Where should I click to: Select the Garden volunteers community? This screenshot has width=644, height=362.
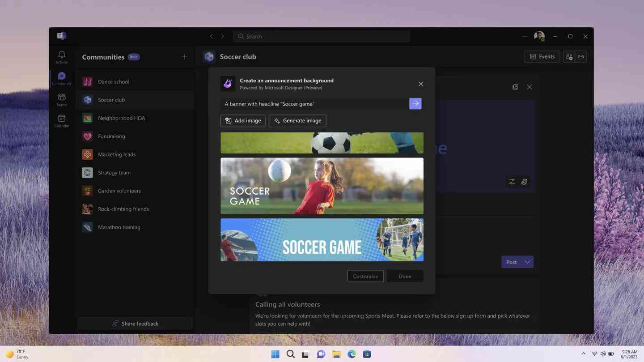(119, 191)
